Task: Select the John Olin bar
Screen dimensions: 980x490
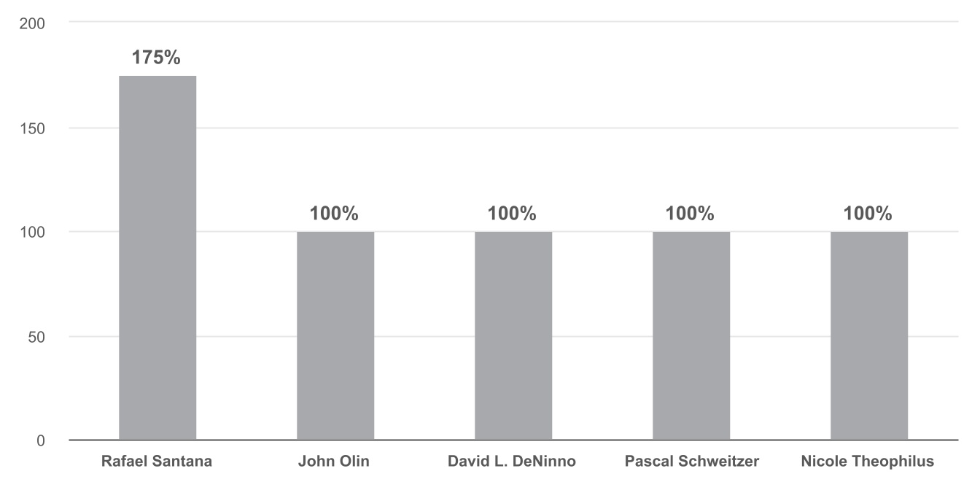Action: coord(335,336)
